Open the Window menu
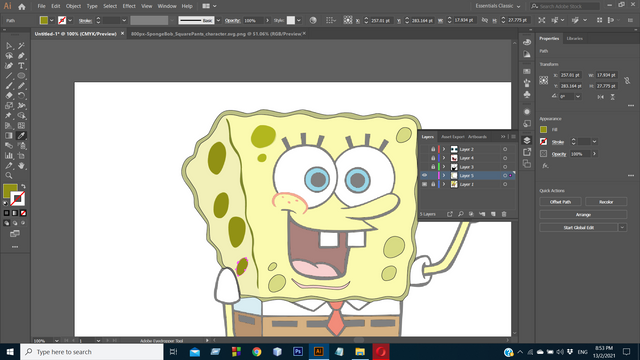This screenshot has height=360, width=640. point(167,6)
